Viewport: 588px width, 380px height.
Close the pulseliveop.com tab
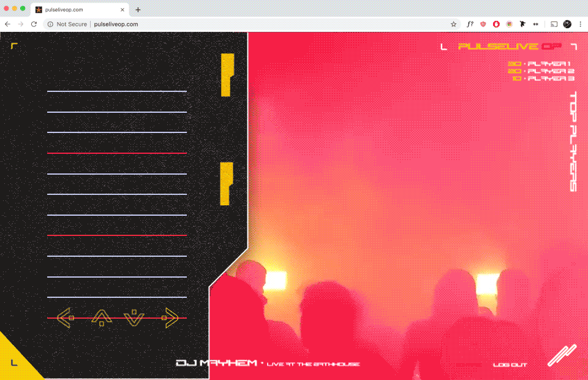(x=123, y=10)
